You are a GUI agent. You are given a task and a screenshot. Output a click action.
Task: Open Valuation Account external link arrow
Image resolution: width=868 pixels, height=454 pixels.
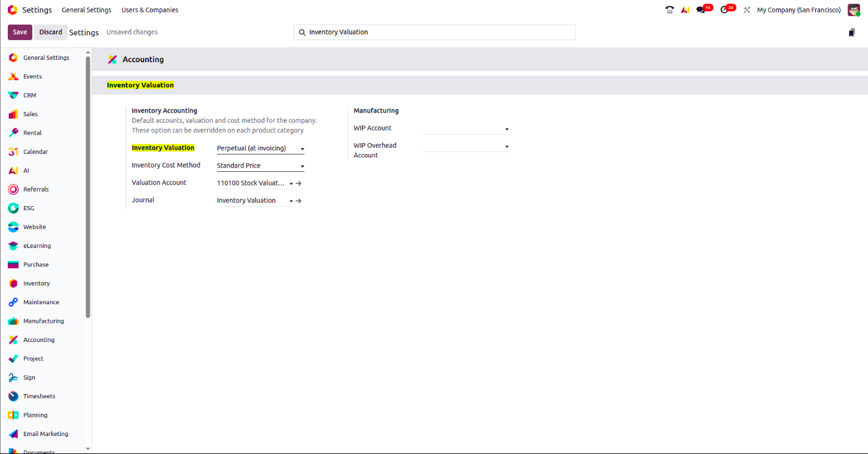coord(299,183)
